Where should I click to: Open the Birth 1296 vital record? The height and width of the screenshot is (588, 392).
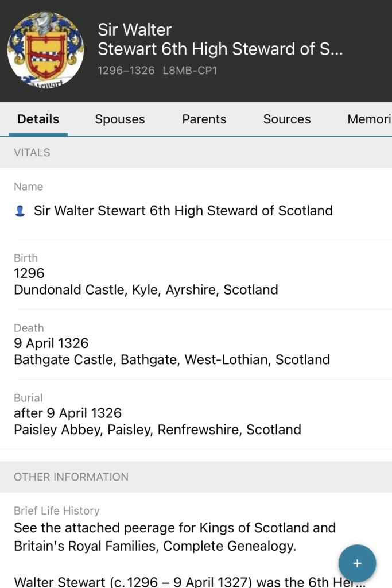click(x=29, y=273)
